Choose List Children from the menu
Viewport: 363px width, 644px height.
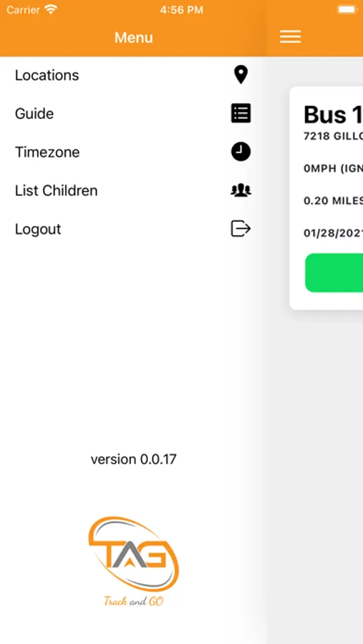(x=133, y=190)
